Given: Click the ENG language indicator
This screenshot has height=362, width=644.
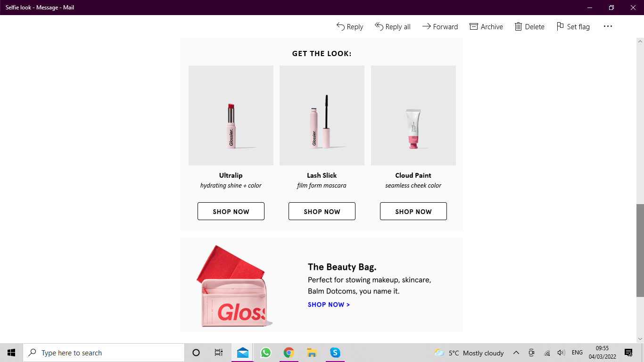Looking at the screenshot, I should (x=577, y=353).
